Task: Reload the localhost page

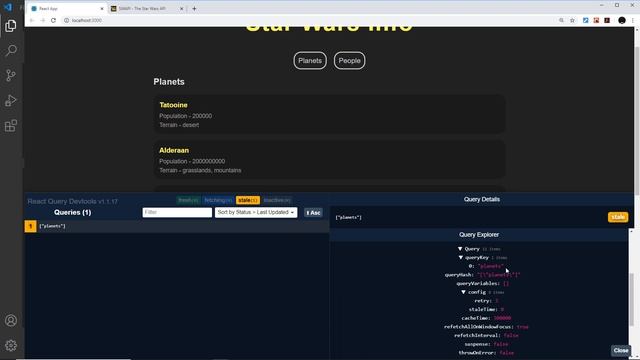Action: tap(53, 20)
